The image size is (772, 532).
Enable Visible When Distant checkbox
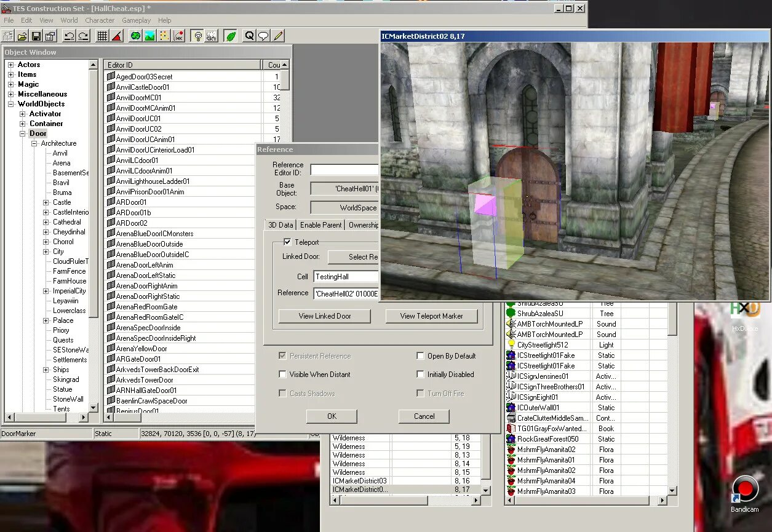tap(282, 375)
